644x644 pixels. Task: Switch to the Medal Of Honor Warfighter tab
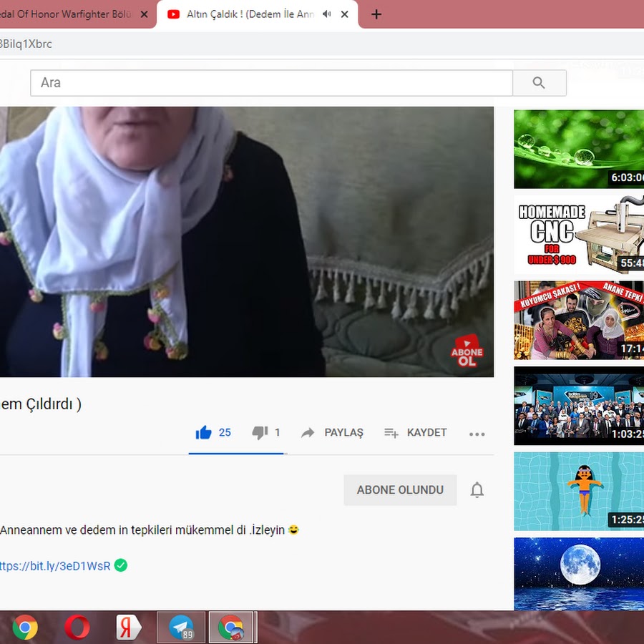68,14
